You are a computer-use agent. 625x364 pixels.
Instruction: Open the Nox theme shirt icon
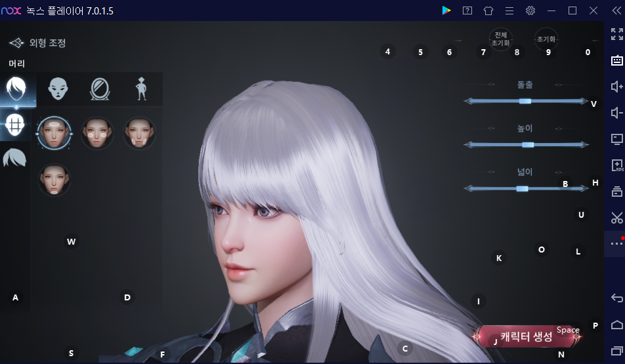coord(488,10)
